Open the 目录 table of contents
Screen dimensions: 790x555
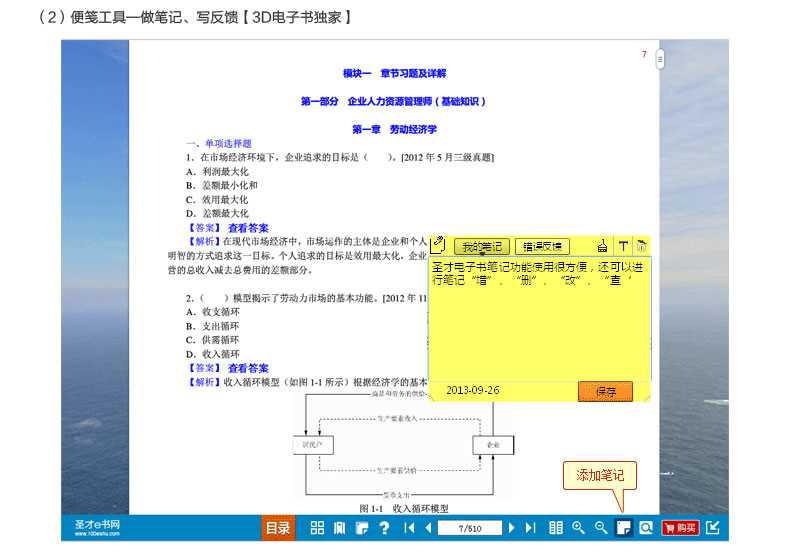pyautogui.click(x=277, y=528)
